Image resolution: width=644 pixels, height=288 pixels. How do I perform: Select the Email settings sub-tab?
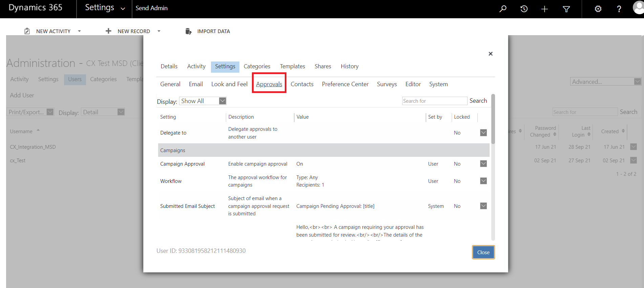(196, 84)
